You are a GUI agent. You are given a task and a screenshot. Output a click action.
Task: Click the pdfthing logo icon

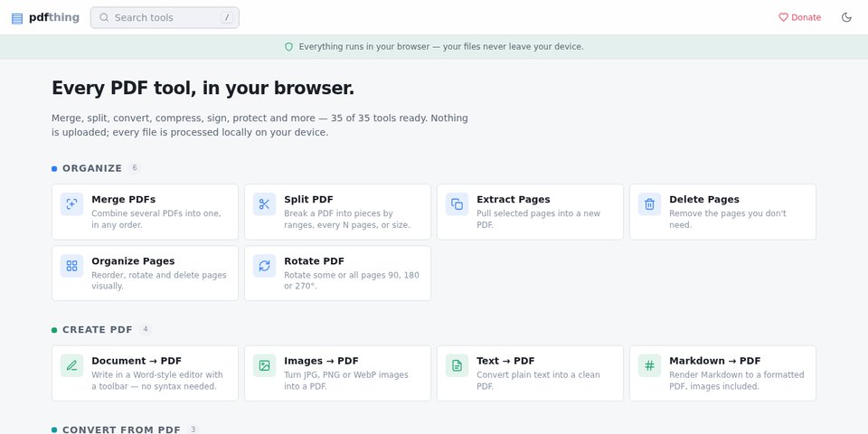tap(17, 18)
